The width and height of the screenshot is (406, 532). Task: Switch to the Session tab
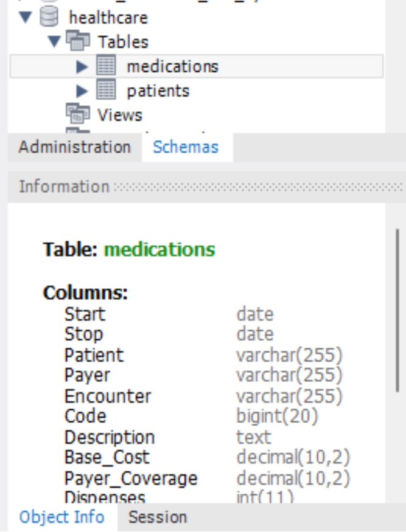[158, 517]
